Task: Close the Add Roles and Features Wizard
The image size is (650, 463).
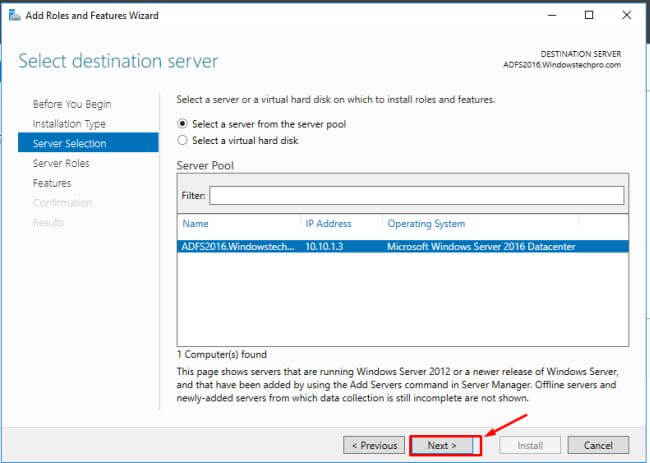Action: tap(627, 15)
